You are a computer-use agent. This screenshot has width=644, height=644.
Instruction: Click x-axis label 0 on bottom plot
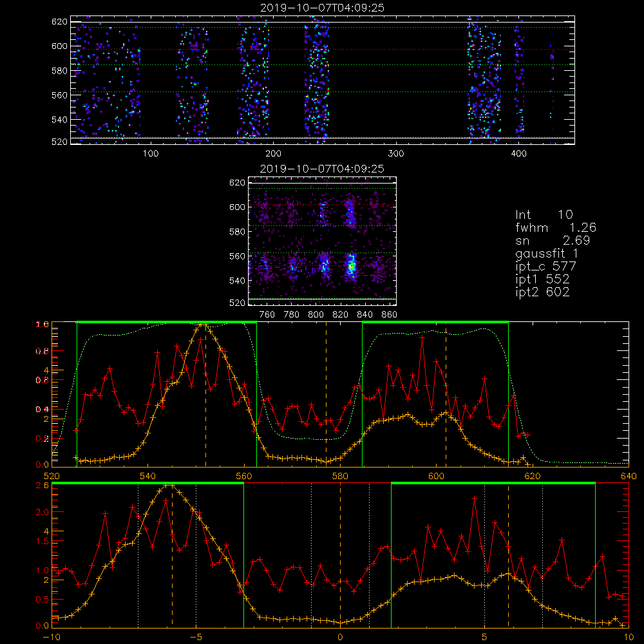pos(340,638)
